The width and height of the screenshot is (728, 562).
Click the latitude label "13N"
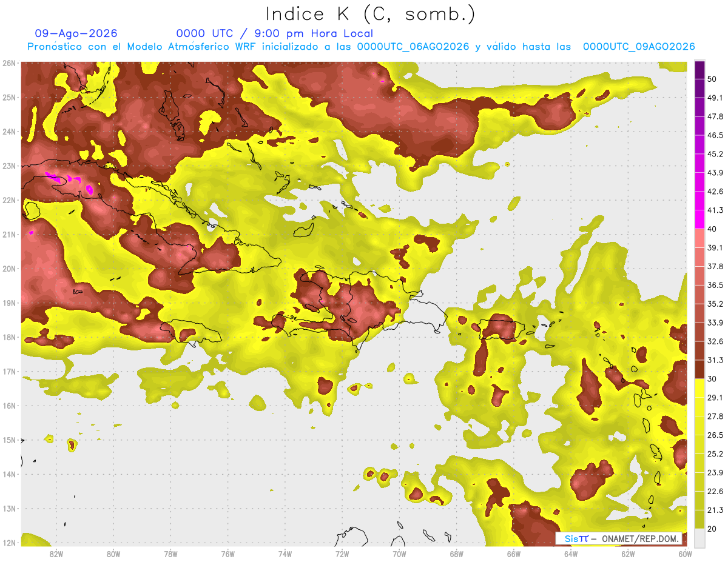coord(9,508)
